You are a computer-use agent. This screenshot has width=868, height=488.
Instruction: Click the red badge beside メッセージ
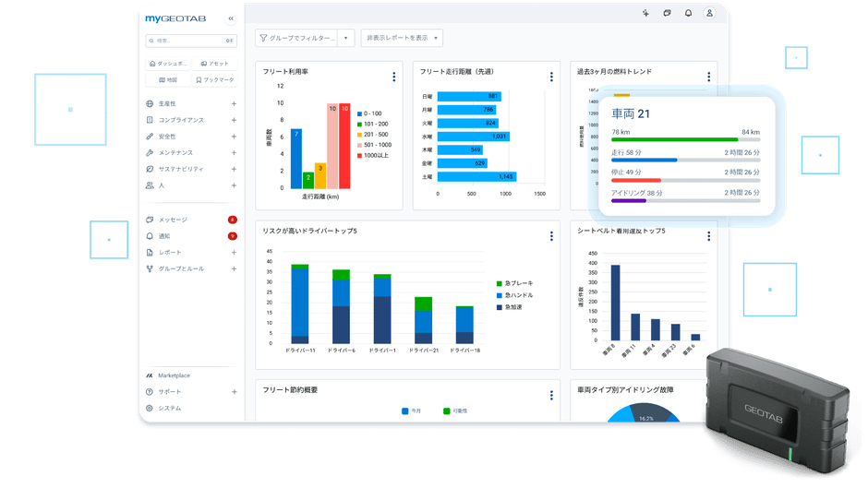[x=233, y=220]
